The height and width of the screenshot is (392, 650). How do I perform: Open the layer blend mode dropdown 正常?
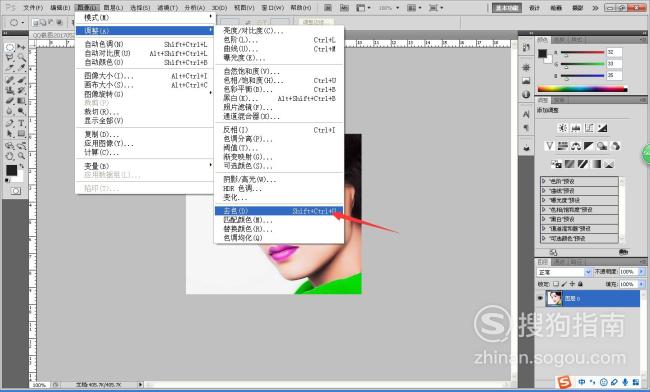pyautogui.click(x=564, y=272)
